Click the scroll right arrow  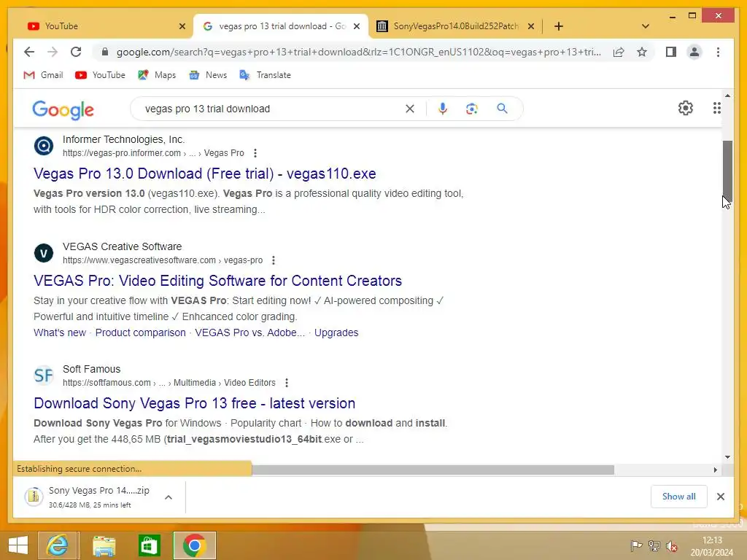(715, 470)
